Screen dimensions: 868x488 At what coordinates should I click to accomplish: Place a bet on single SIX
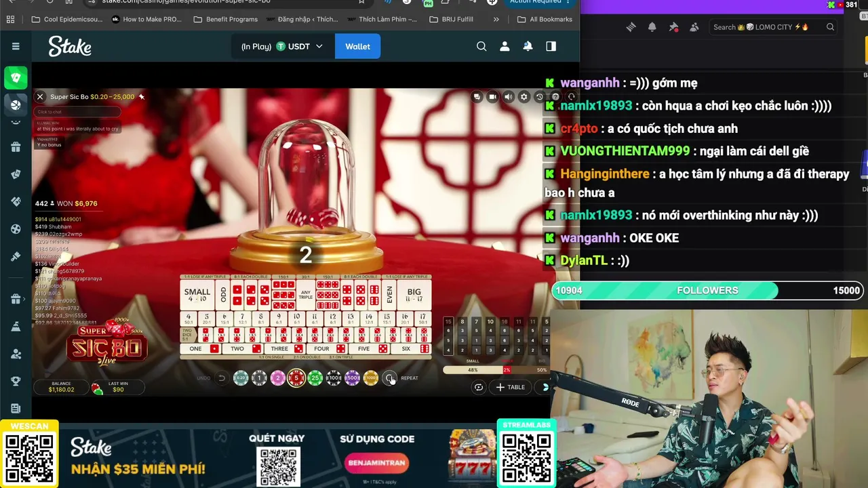coord(411,349)
